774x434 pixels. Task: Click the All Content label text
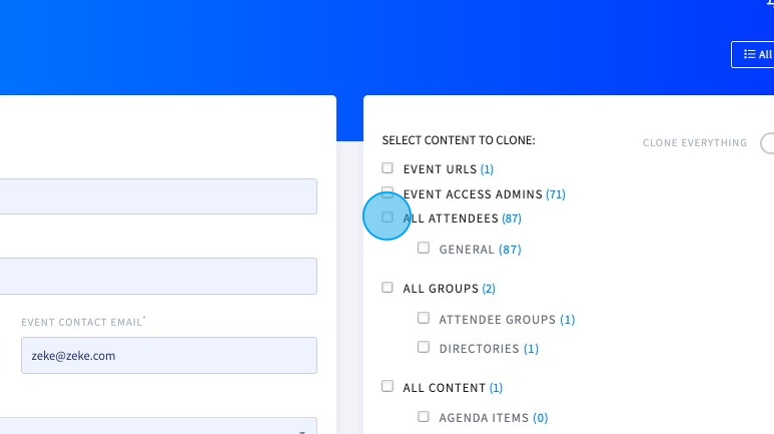[444, 388]
